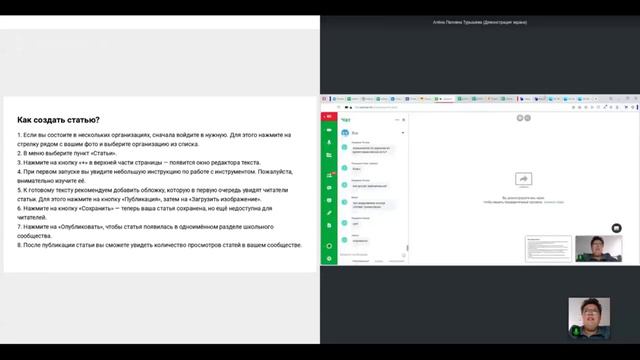Image resolution: width=640 pixels, height=360 pixels.
Task: Open participants list icon with red badge
Action: click(x=330, y=175)
